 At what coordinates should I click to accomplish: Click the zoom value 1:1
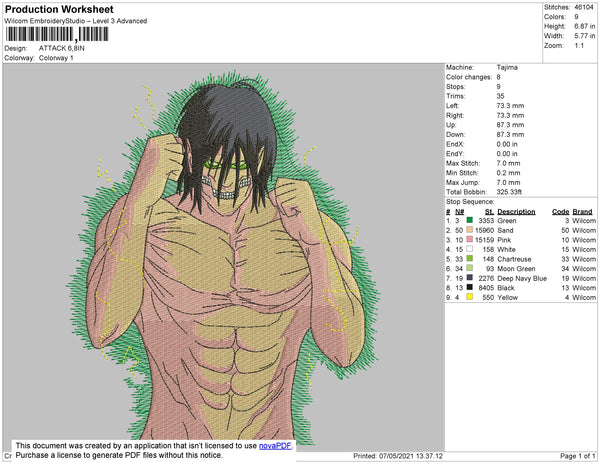click(579, 46)
